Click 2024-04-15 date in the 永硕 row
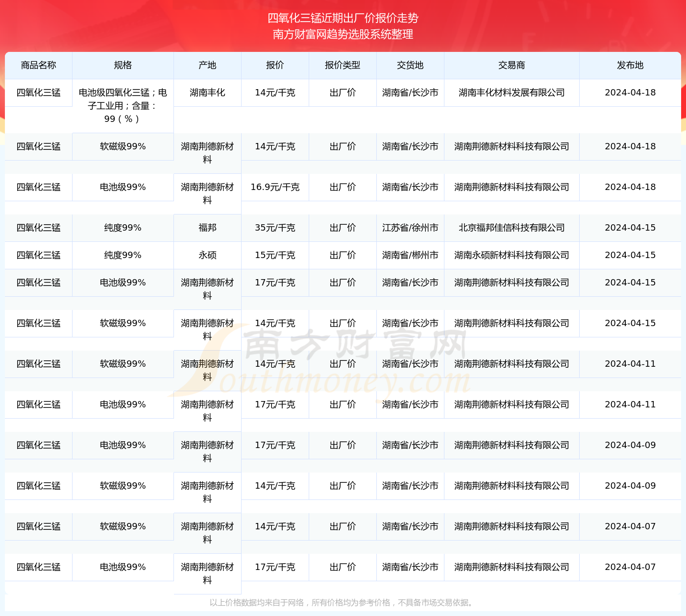This screenshot has width=686, height=616. pyautogui.click(x=630, y=255)
